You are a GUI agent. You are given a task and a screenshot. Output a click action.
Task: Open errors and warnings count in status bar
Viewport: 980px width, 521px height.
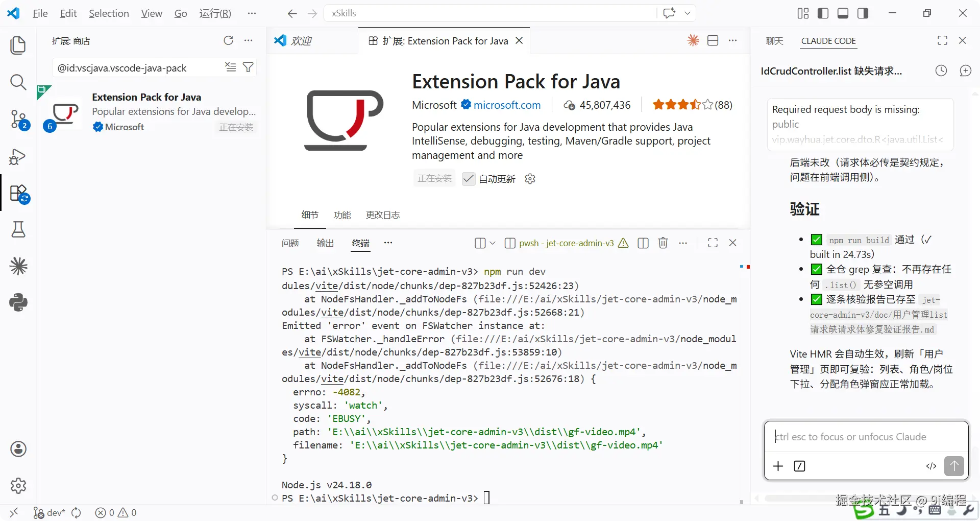[116, 513]
